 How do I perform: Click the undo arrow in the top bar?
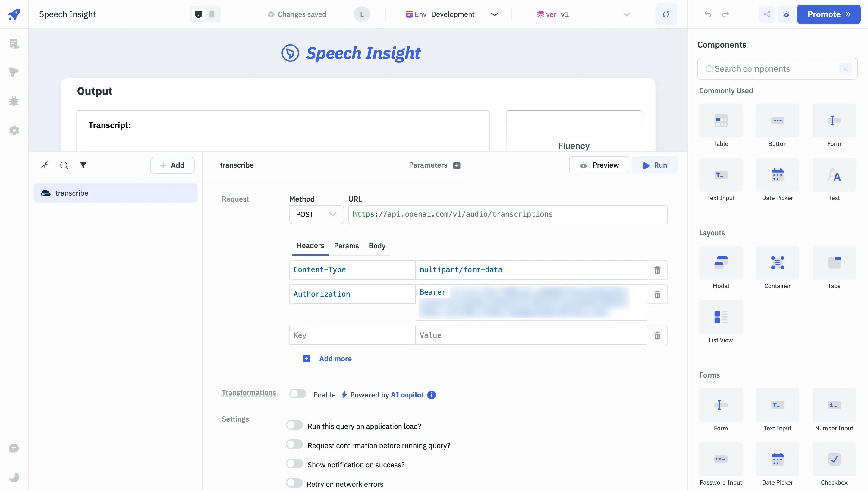[x=708, y=14]
